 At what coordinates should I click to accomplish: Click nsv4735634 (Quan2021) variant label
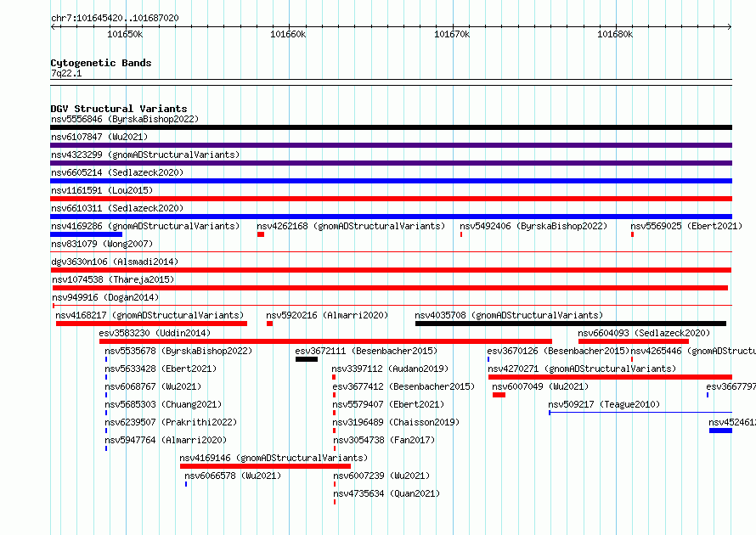(x=386, y=493)
